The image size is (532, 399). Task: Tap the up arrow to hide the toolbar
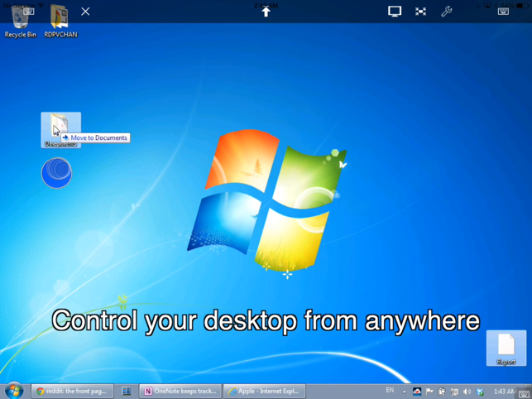(x=266, y=12)
